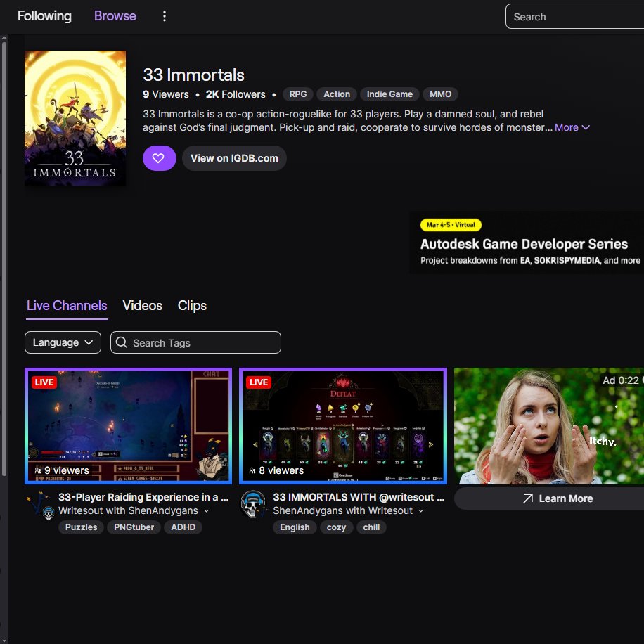Open ShenAndygans skull avatar

[x=253, y=504]
